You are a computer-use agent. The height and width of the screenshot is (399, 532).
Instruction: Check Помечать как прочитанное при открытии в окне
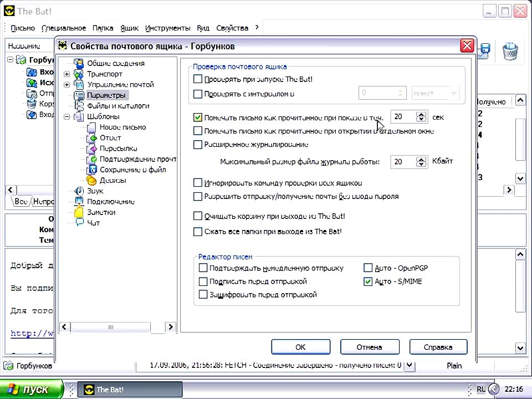pyautogui.click(x=197, y=131)
